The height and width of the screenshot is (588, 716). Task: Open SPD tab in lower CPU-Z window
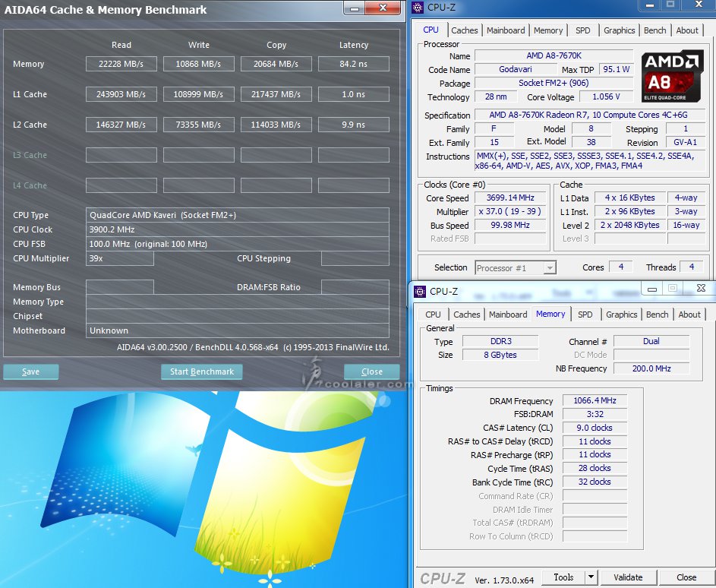pos(585,315)
